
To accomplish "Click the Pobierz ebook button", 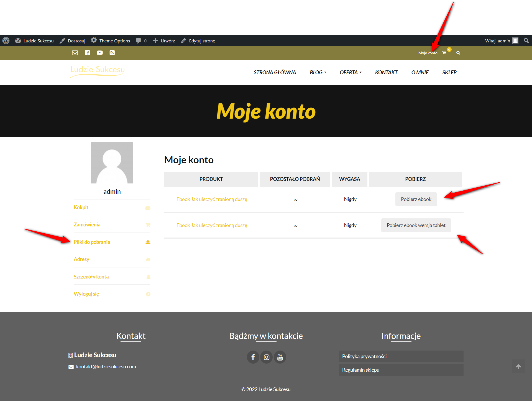I will [416, 199].
